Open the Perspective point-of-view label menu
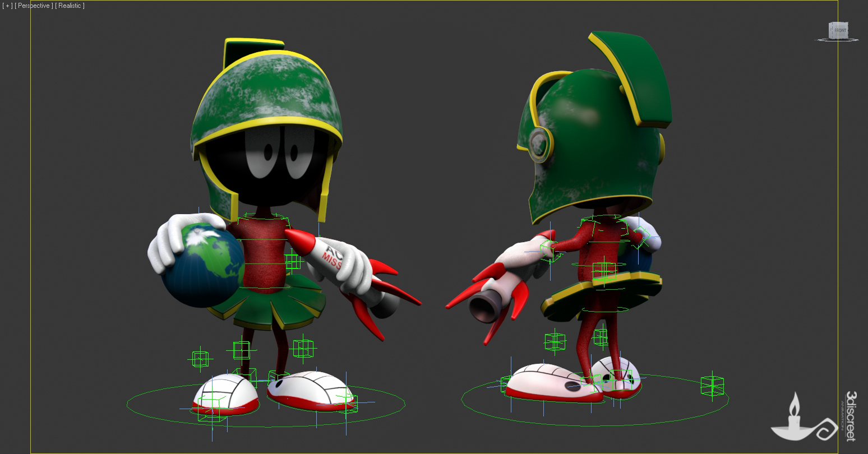 pos(33,6)
